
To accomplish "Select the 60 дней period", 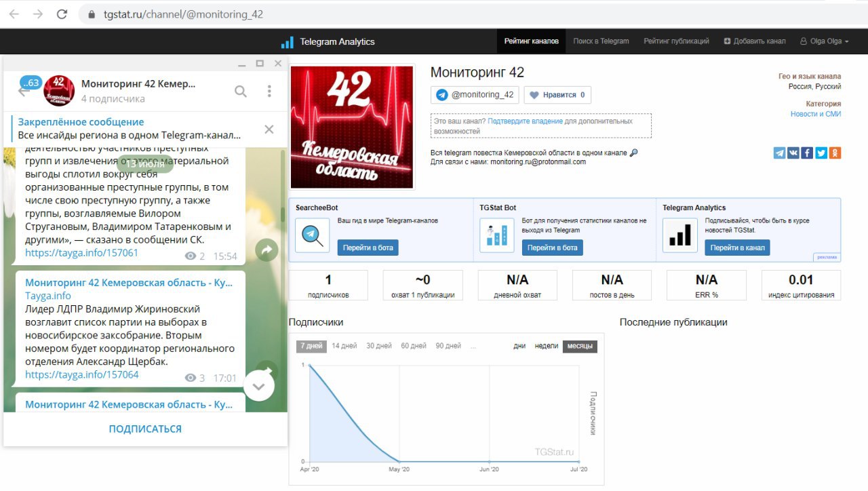I will click(x=414, y=346).
